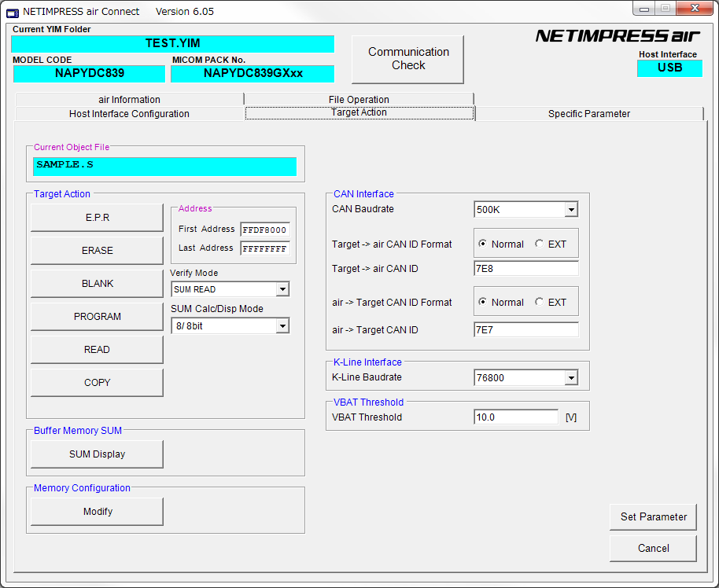Open the Verify Mode dropdown
This screenshot has height=588, width=719.
pyautogui.click(x=282, y=289)
